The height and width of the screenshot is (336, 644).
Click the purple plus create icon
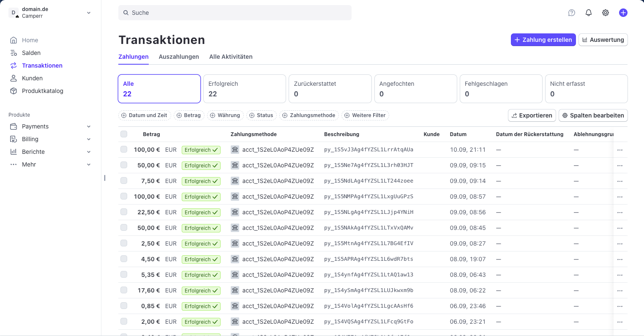[x=623, y=13]
